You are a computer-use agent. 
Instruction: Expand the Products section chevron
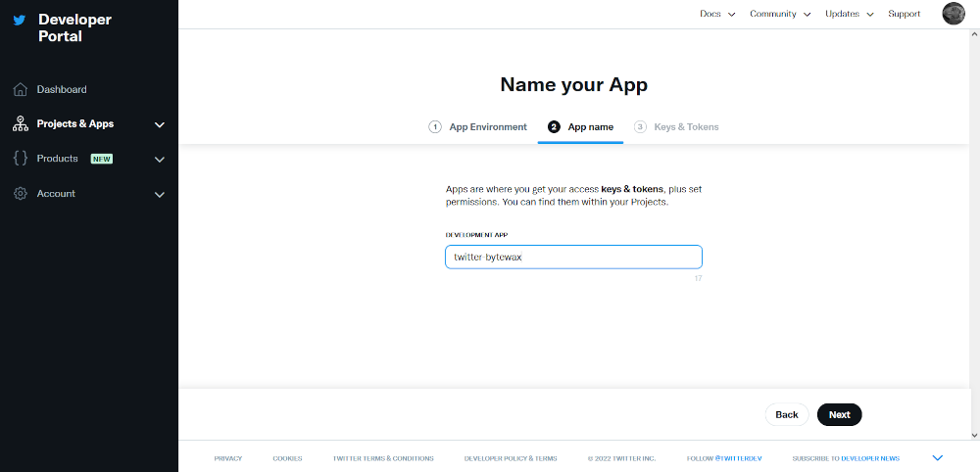pyautogui.click(x=160, y=160)
